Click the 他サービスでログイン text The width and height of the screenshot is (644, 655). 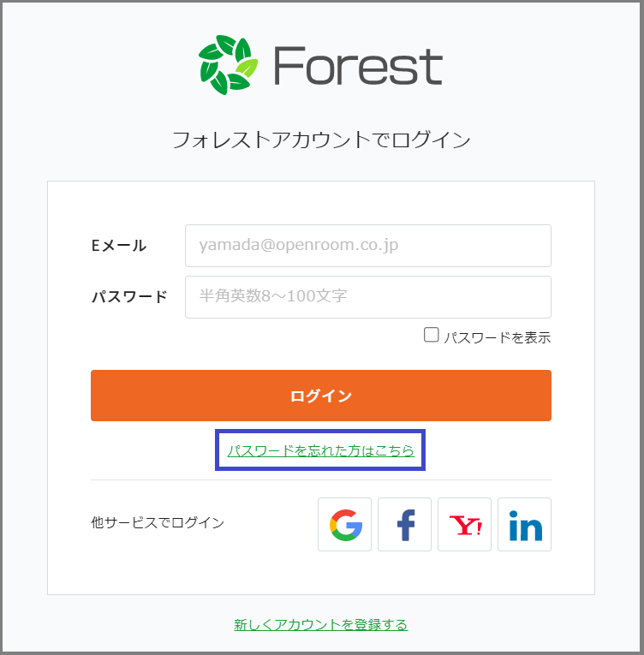(158, 522)
